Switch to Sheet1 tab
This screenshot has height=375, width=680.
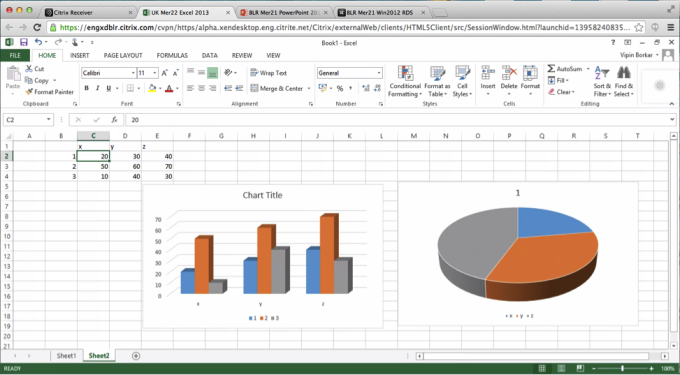pyautogui.click(x=66, y=356)
